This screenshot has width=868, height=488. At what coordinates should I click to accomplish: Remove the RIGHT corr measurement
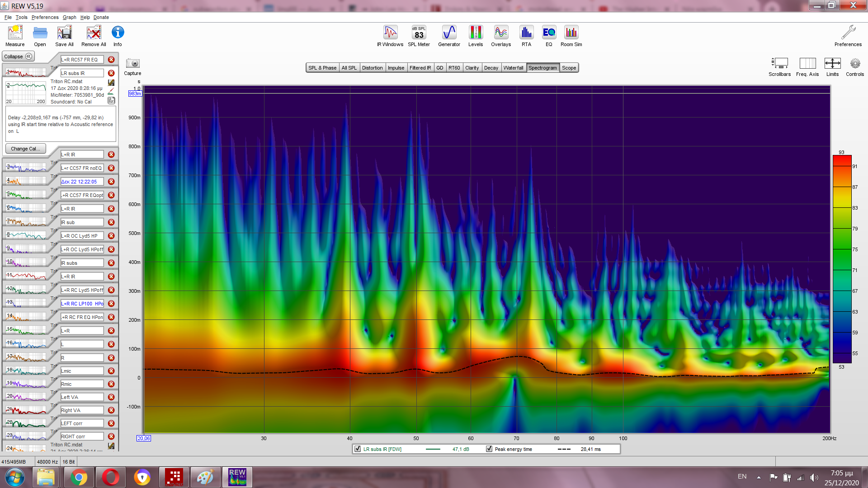coord(111,436)
